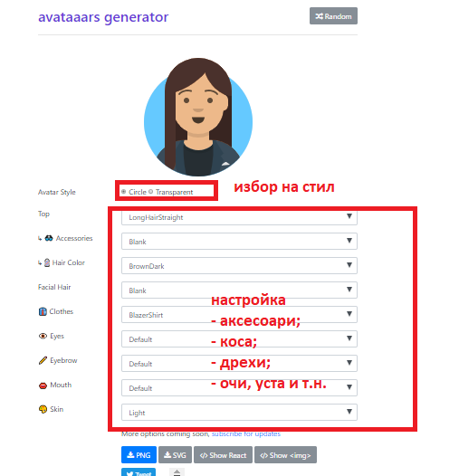
Task: Download the avatar as SVG
Action: coord(176,455)
